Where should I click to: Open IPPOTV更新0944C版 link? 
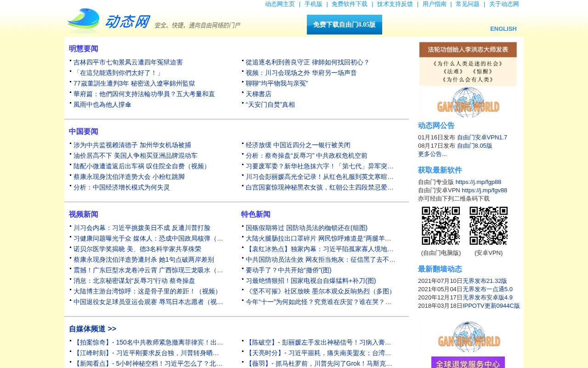click(491, 306)
